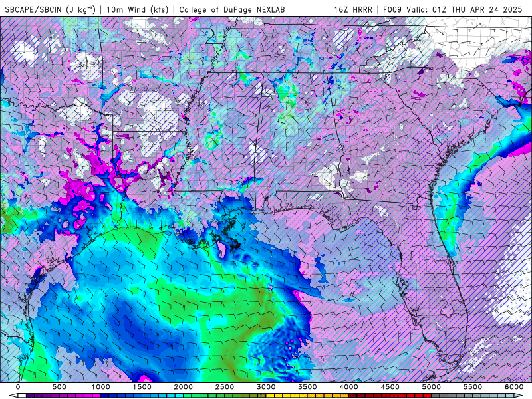The image size is (532, 399).
Task: Click the "3500" color scale label
Action: pyautogui.click(x=307, y=387)
